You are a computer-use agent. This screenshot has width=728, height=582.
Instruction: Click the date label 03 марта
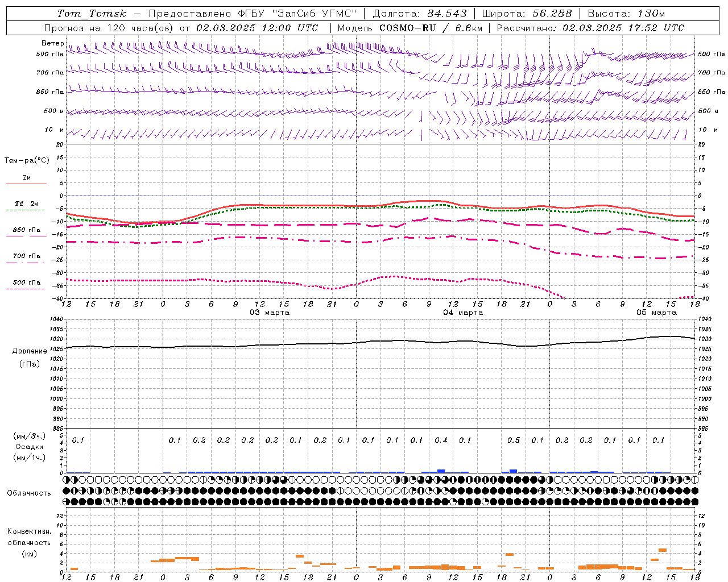[270, 313]
